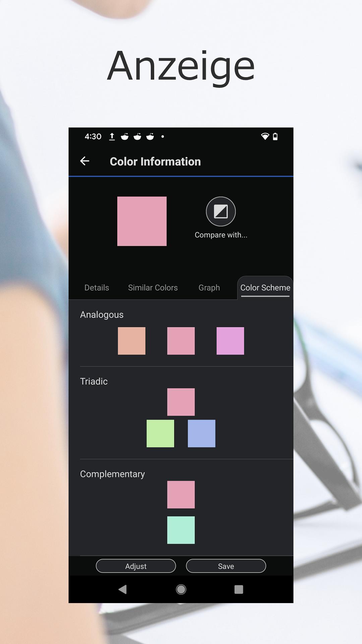Tap the Complementary section heading
Image resolution: width=362 pixels, height=644 pixels.
pyautogui.click(x=112, y=474)
